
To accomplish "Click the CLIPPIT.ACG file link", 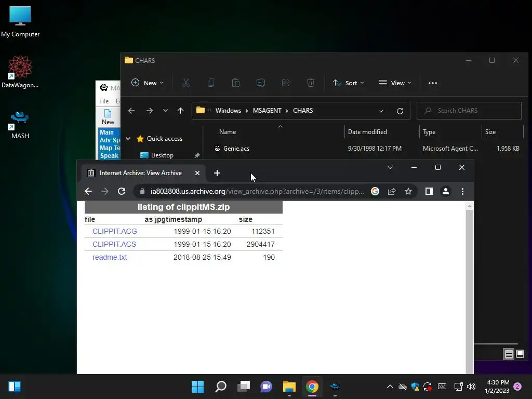I will tap(115, 231).
